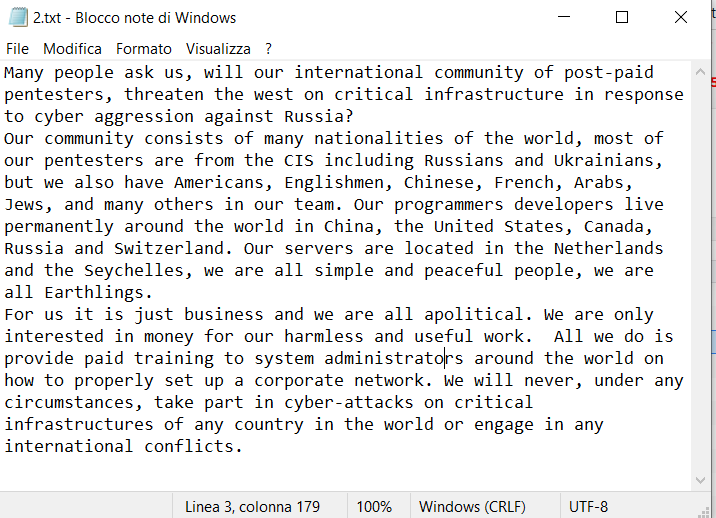Open the Formato menu
Image resolution: width=716 pixels, height=518 pixels.
point(144,48)
